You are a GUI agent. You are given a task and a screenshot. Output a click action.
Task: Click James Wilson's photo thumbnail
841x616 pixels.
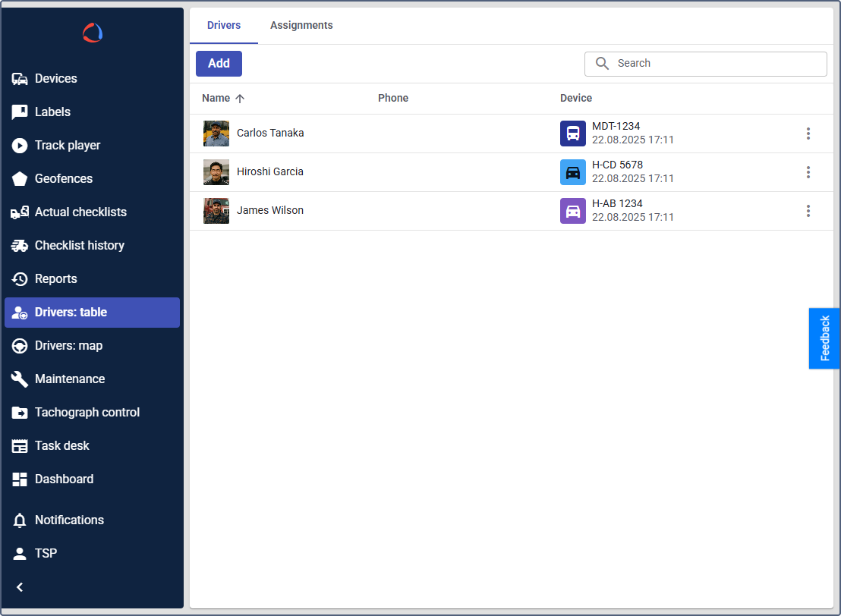pyautogui.click(x=216, y=211)
